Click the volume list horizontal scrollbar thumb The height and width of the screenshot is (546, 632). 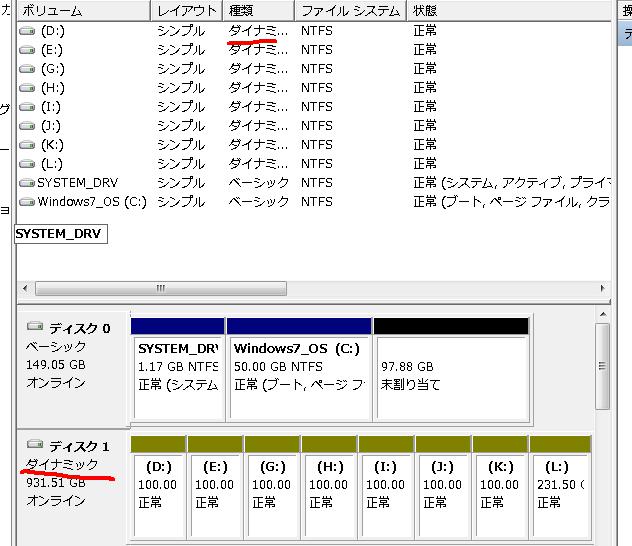click(161, 288)
